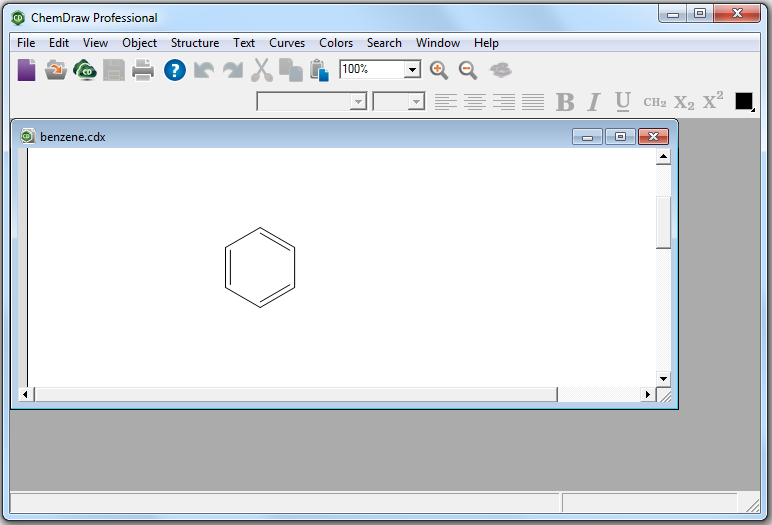Minimize the ChemDraw Professional window
Image resolution: width=772 pixels, height=525 pixels.
point(673,14)
